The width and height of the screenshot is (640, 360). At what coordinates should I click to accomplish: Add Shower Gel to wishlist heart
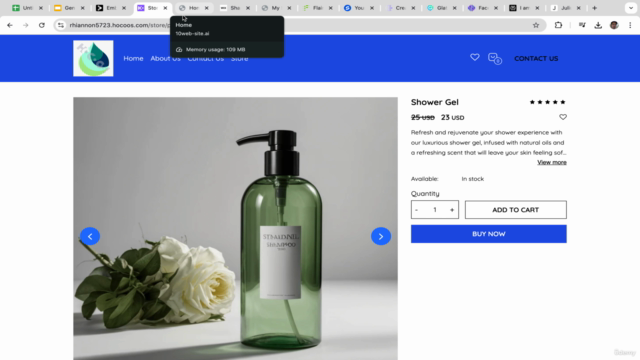[x=563, y=117]
